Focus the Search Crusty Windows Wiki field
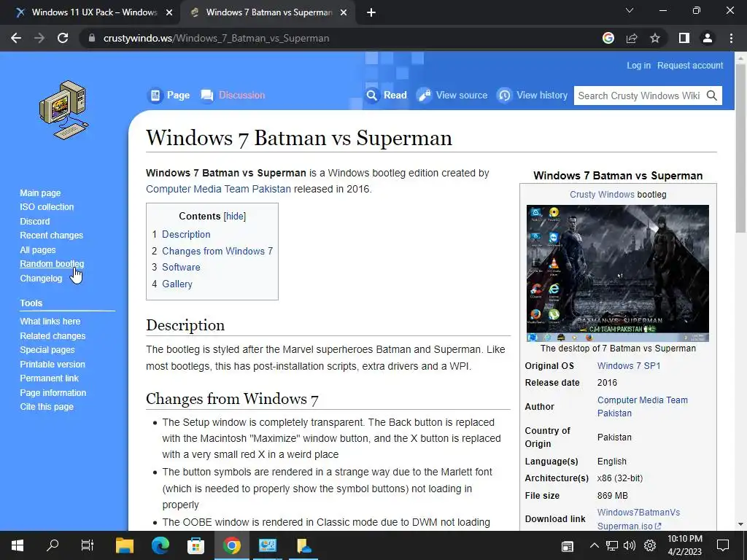747x560 pixels. click(639, 96)
